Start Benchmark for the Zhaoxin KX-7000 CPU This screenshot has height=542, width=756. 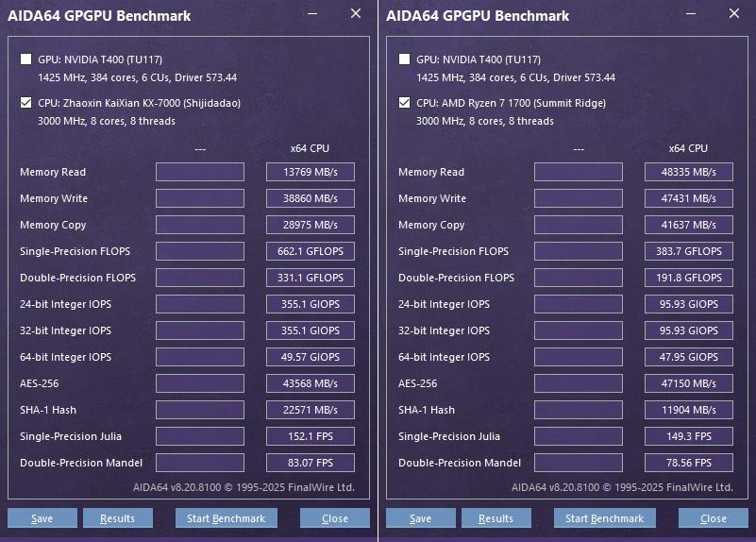[x=226, y=518]
